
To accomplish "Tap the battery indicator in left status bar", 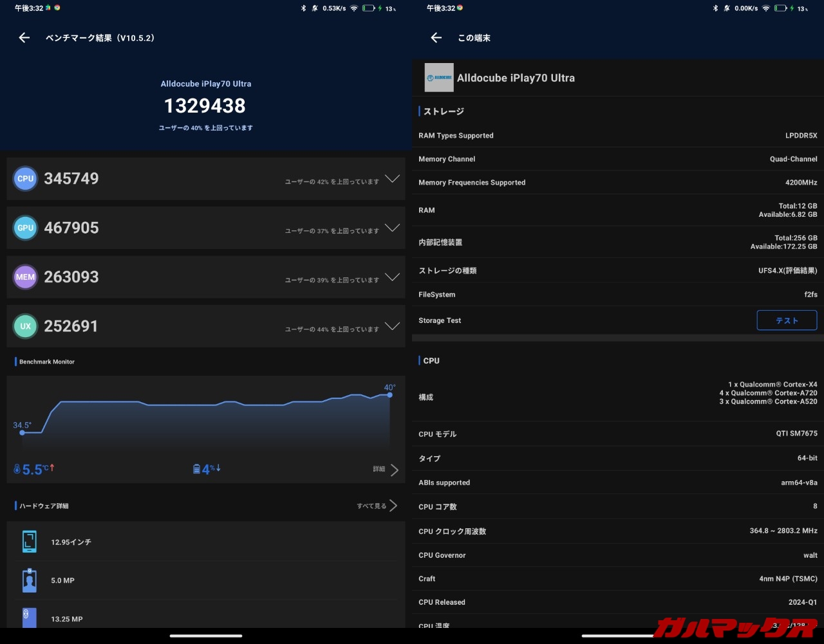I will 368,8.
